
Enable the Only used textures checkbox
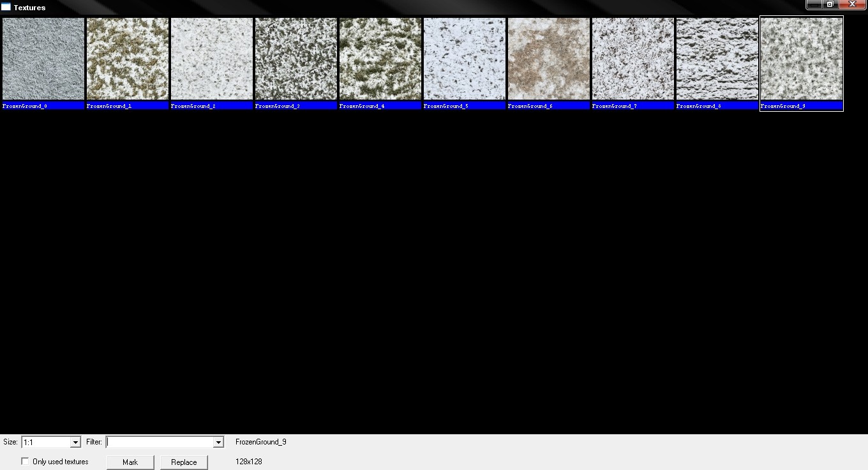pyautogui.click(x=26, y=461)
